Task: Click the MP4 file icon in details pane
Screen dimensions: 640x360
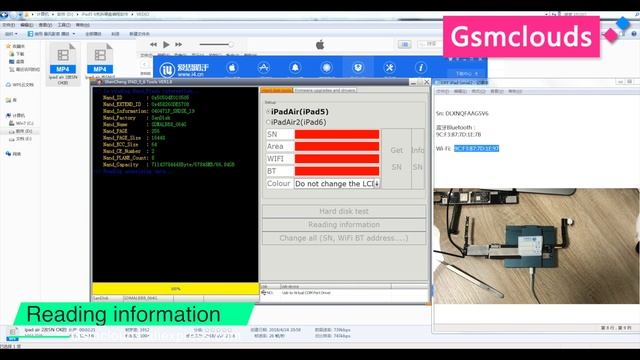Action: pyautogui.click(x=12, y=333)
